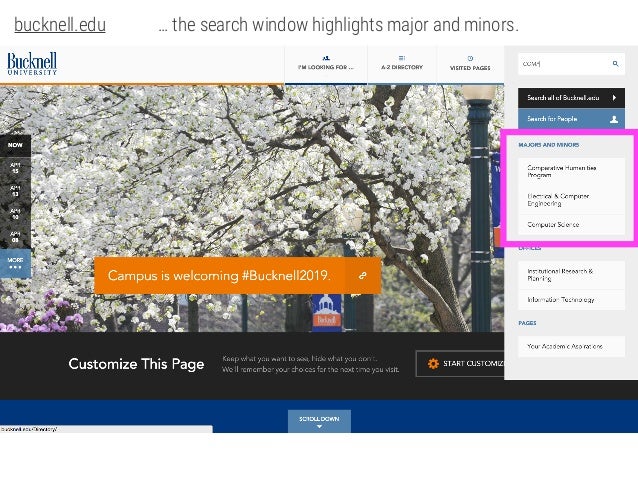This screenshot has height=479, width=638.
Task: Open Computer Science result
Action: pos(571,225)
